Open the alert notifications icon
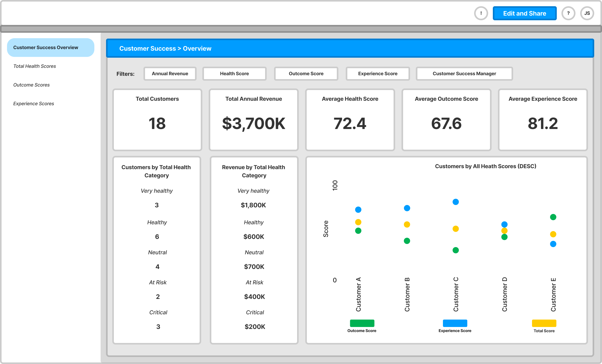The width and height of the screenshot is (602, 364). [x=481, y=13]
